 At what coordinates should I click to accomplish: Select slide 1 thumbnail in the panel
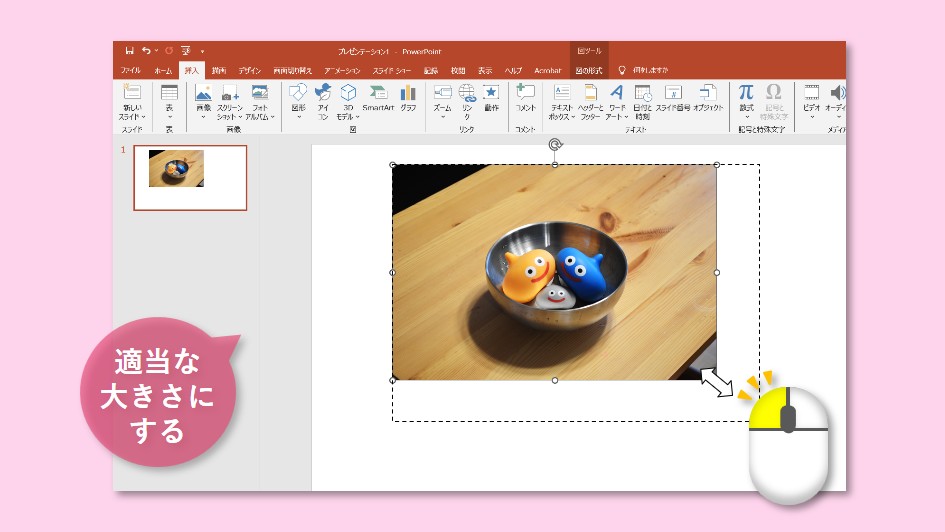(190, 178)
